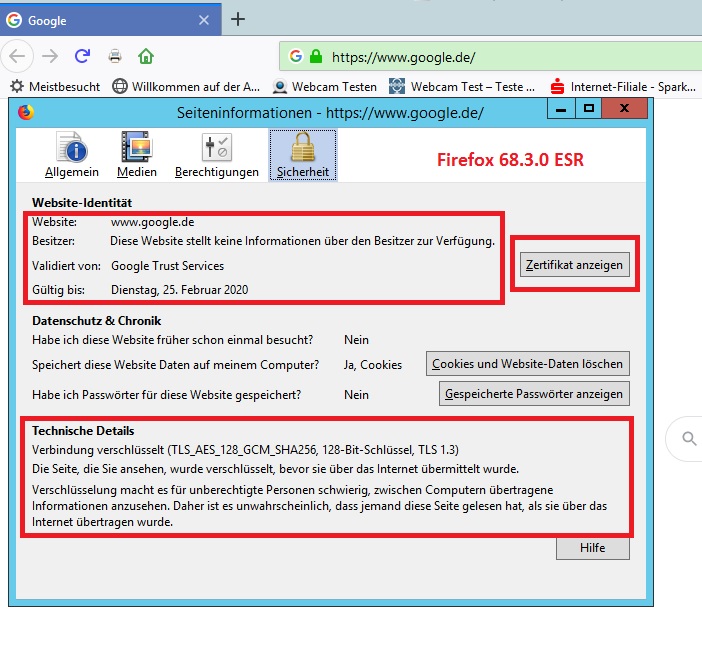Click the green padlock in address bar
This screenshot has width=702, height=659.
[316, 56]
